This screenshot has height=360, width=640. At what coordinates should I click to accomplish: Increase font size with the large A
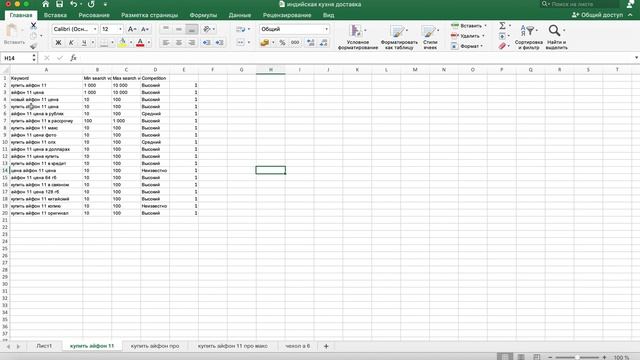[x=131, y=29]
